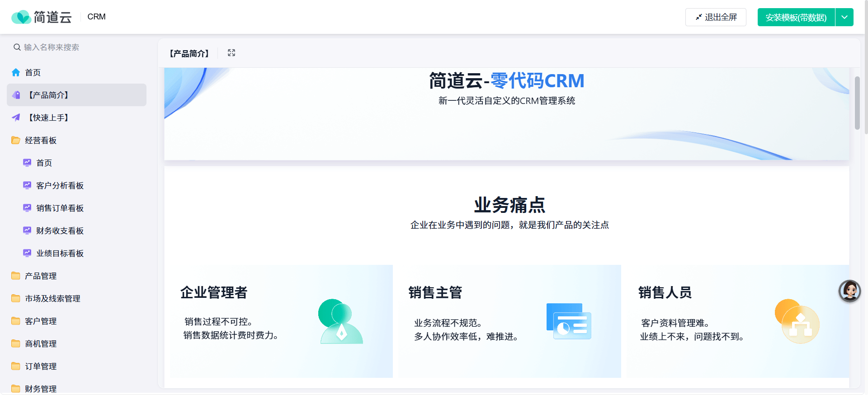Image resolution: width=868 pixels, height=395 pixels.
Task: Click the fullscreen expand icon next to 【产品简介】 tab
Action: [231, 53]
